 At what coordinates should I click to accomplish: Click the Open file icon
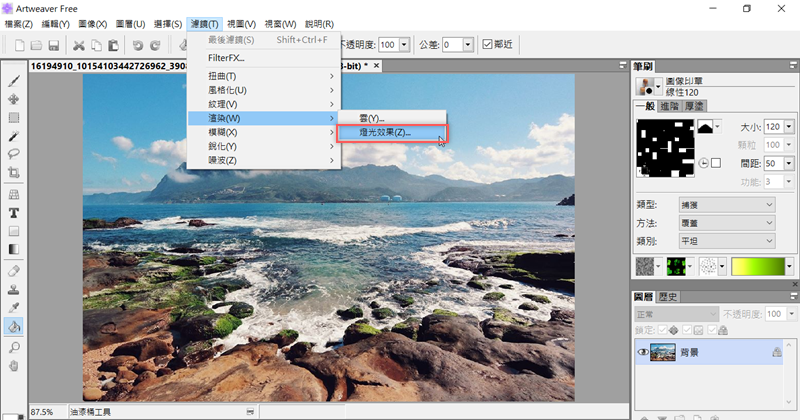tap(36, 45)
